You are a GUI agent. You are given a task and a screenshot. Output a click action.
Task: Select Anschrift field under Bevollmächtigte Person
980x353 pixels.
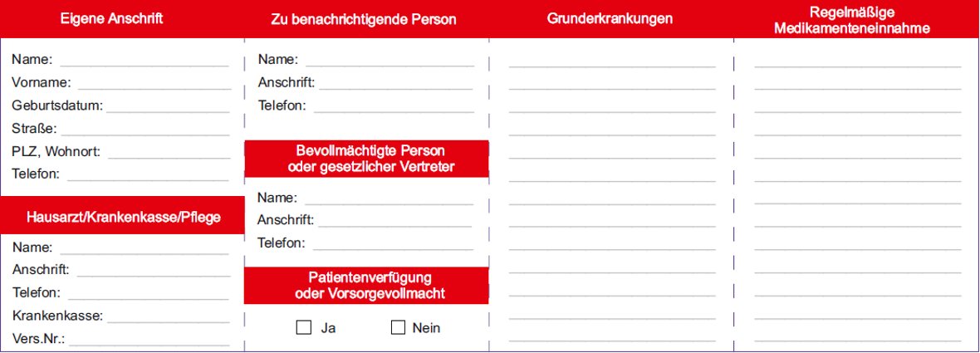(395, 221)
